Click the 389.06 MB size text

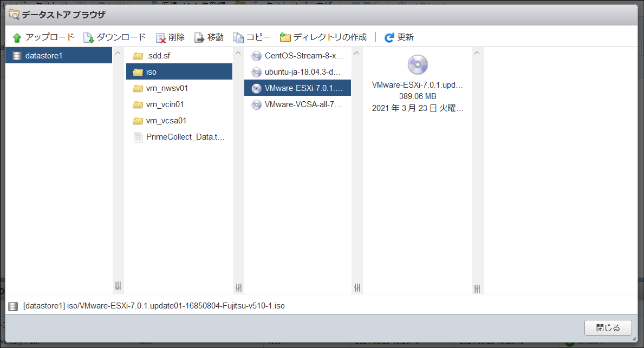point(418,96)
